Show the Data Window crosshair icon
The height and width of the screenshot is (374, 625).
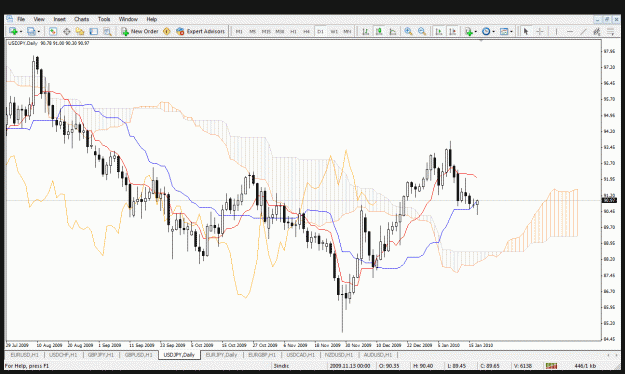click(67, 31)
